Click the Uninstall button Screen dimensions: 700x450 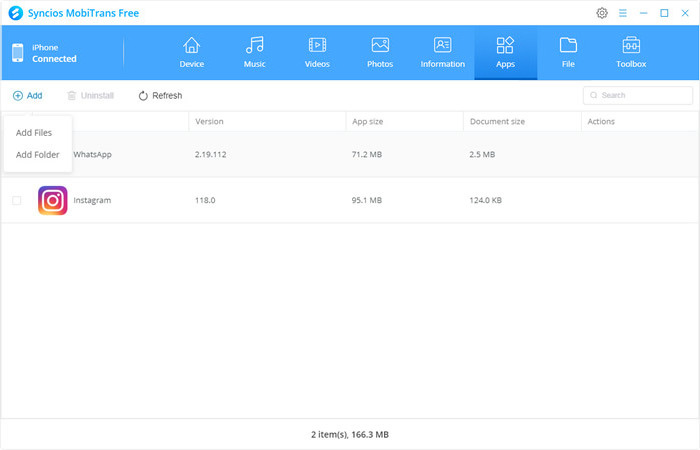[x=91, y=96]
